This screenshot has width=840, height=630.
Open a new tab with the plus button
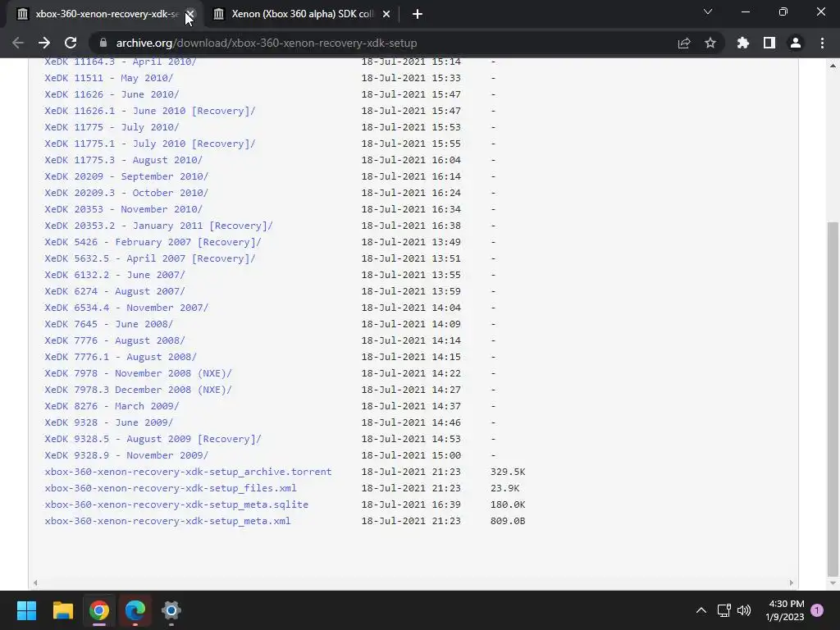(x=418, y=14)
